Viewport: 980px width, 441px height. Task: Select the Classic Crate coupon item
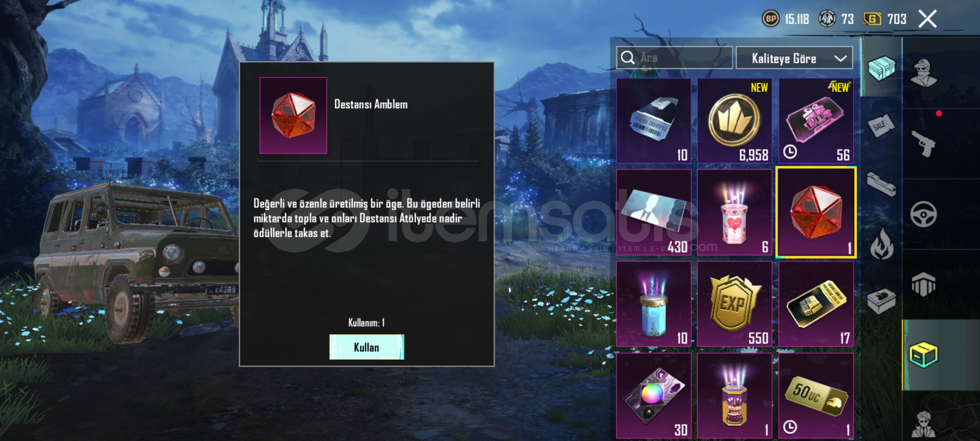pos(654,121)
